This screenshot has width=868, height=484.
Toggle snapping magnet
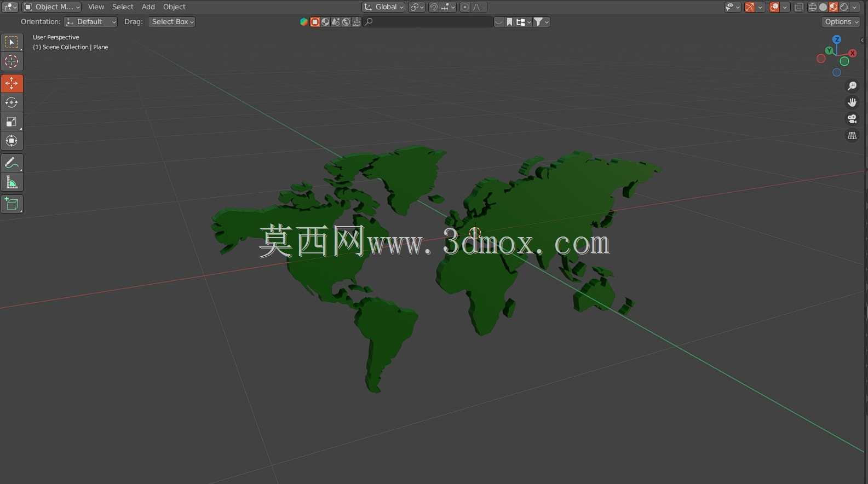click(433, 7)
